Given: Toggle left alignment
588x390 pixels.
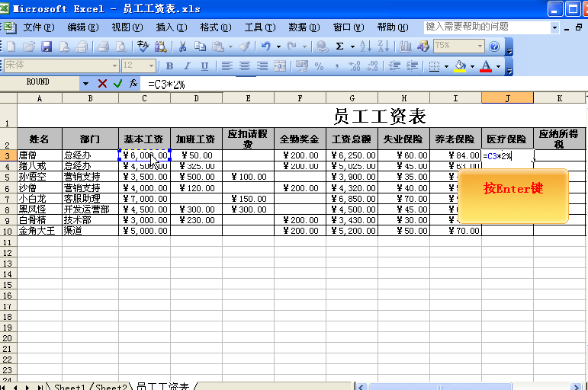Looking at the screenshot, I should coord(227,66).
